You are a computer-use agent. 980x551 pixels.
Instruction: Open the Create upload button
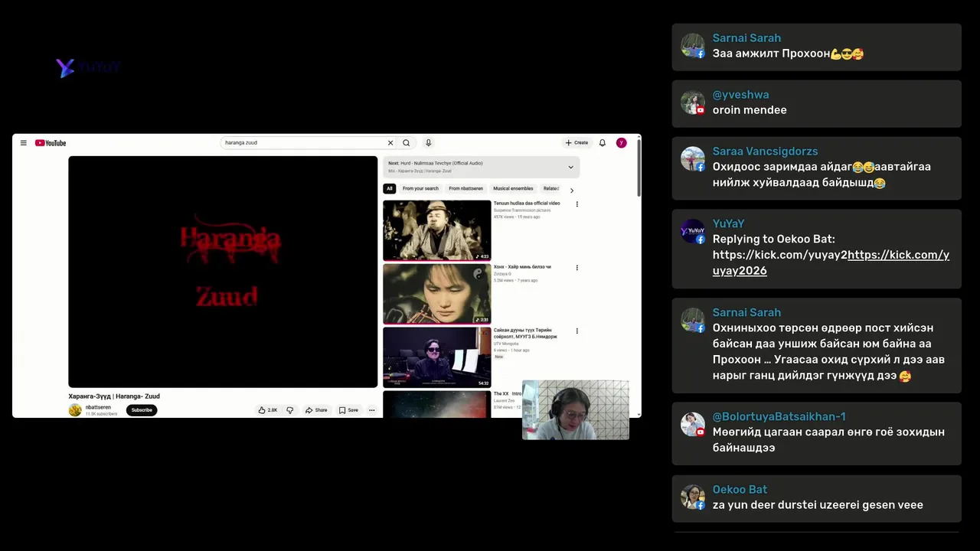pyautogui.click(x=577, y=143)
